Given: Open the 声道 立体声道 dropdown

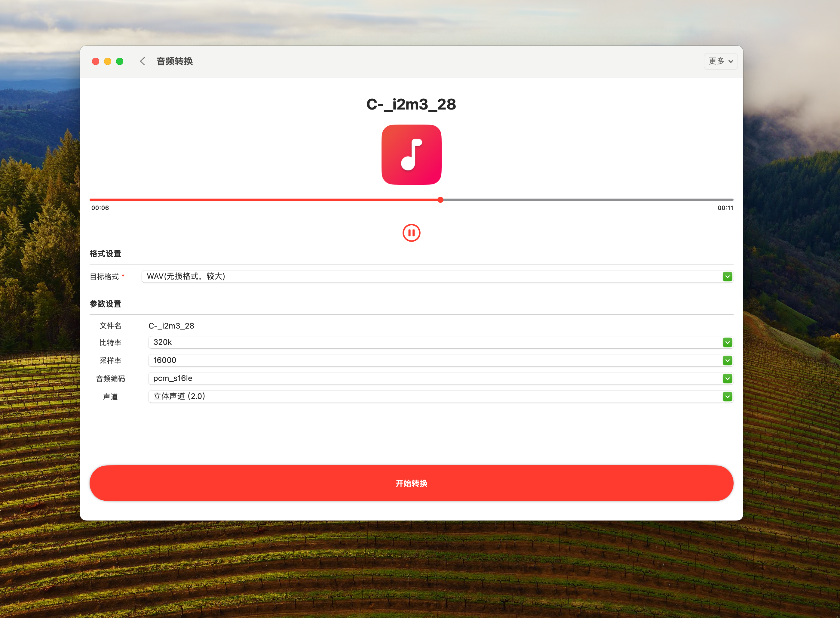Looking at the screenshot, I should click(x=441, y=397).
